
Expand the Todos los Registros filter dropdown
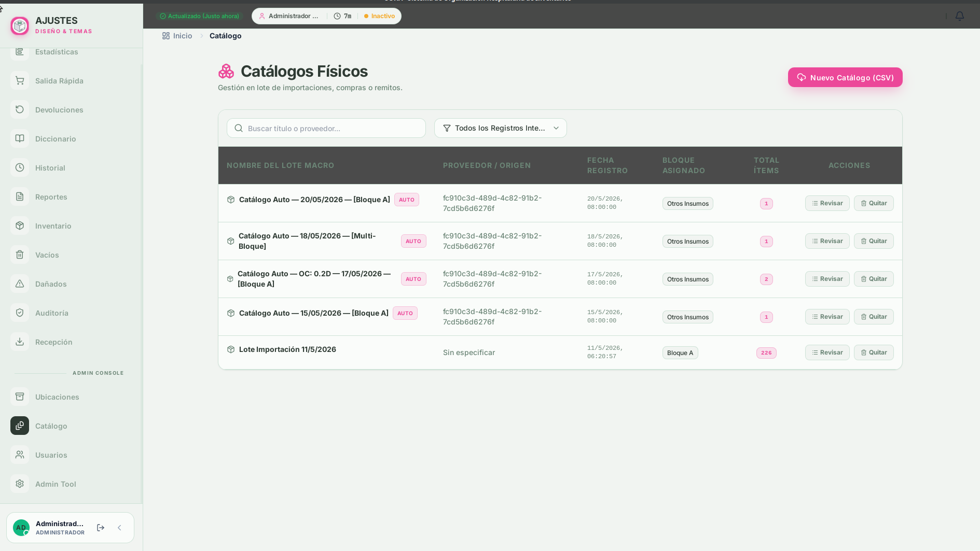pos(500,128)
